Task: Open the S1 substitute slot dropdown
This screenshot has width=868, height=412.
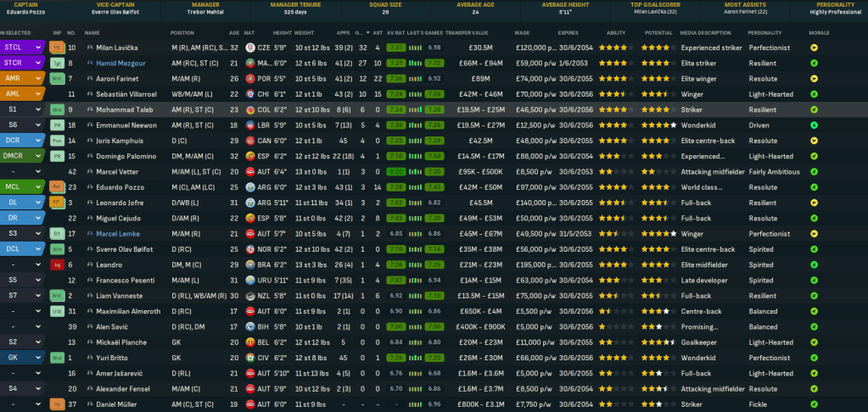Action: click(38, 109)
